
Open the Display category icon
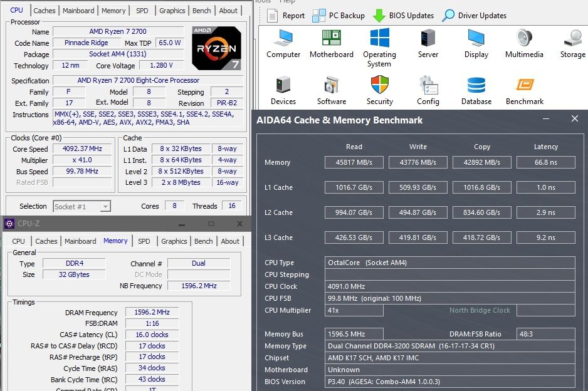(476, 43)
